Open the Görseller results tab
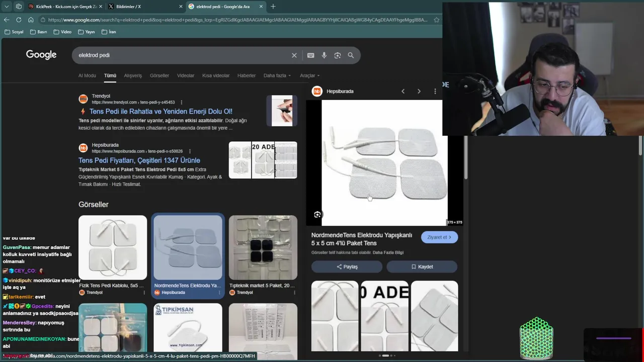This screenshot has width=644, height=362. coord(159,75)
